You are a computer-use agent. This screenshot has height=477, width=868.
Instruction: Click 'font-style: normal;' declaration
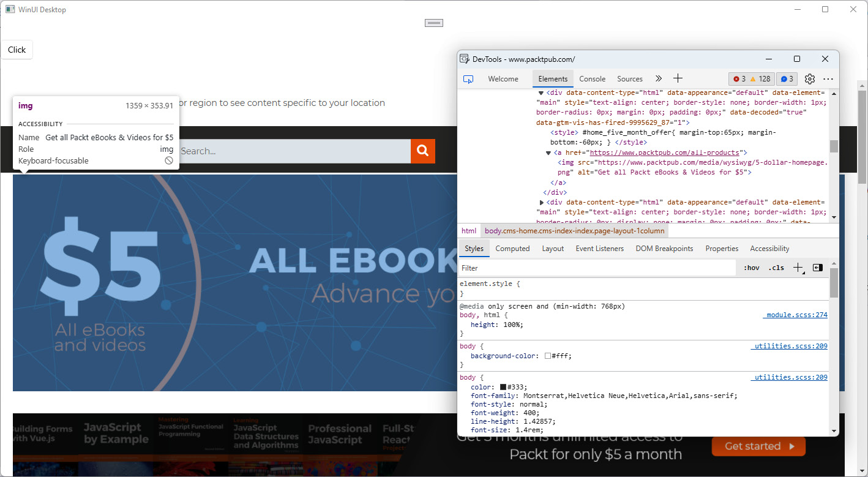(509, 404)
